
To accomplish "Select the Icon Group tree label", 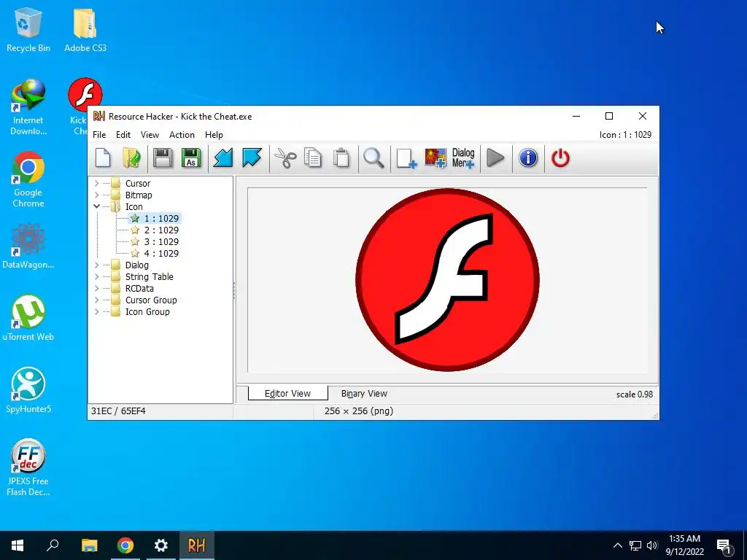I will [x=147, y=311].
